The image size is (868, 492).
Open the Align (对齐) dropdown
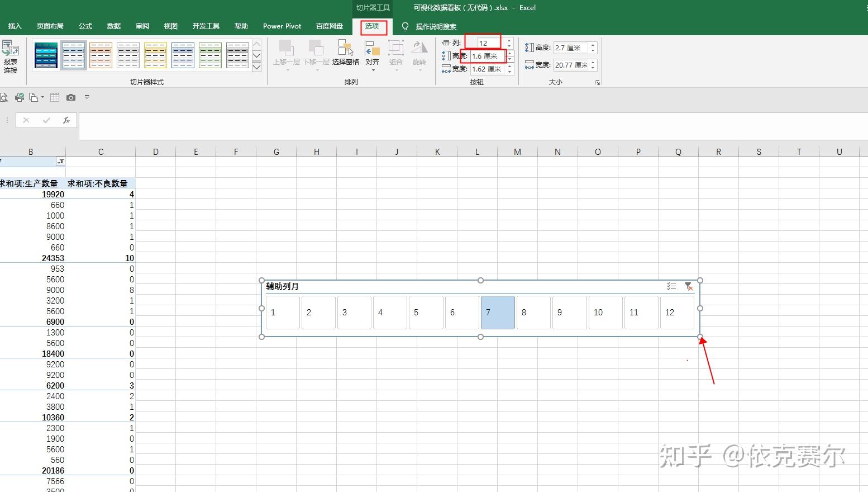tap(373, 56)
